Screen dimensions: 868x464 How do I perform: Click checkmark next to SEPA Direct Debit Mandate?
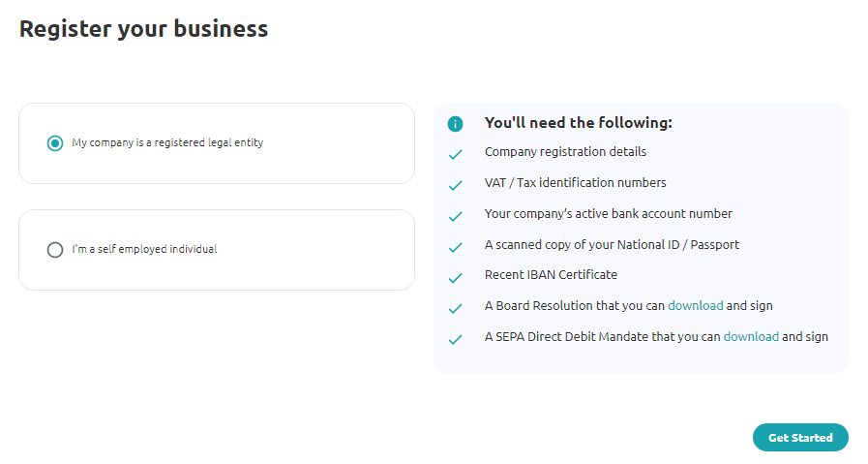[x=455, y=340]
